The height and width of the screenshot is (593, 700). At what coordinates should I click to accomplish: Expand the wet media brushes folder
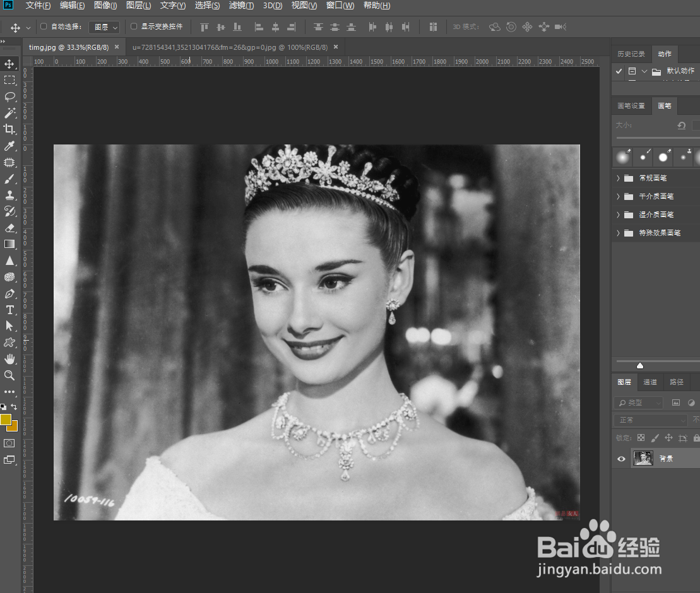coord(619,214)
